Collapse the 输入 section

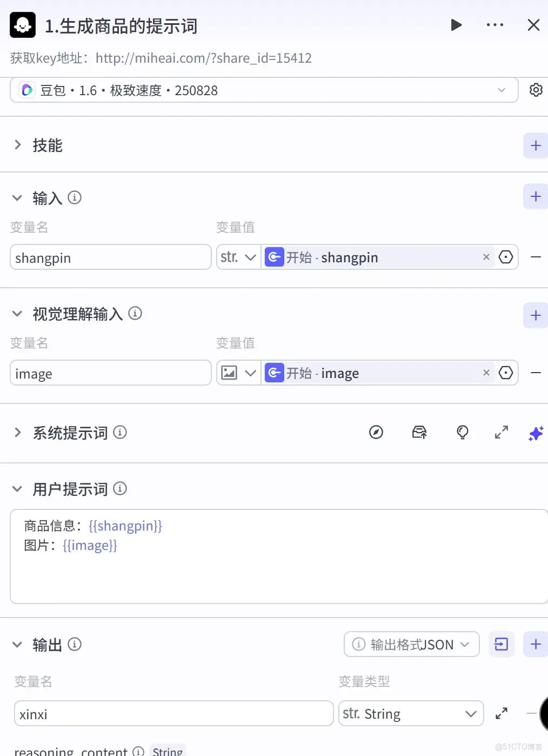tap(17, 197)
